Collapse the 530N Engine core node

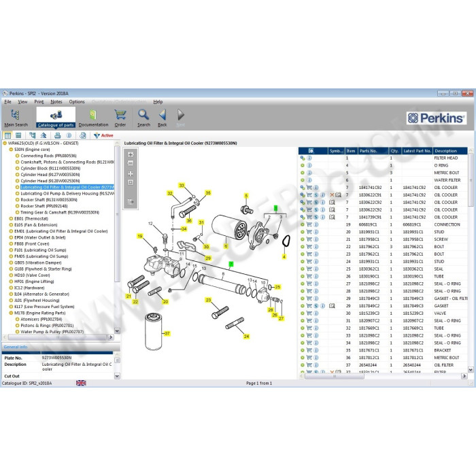pyautogui.click(x=11, y=150)
